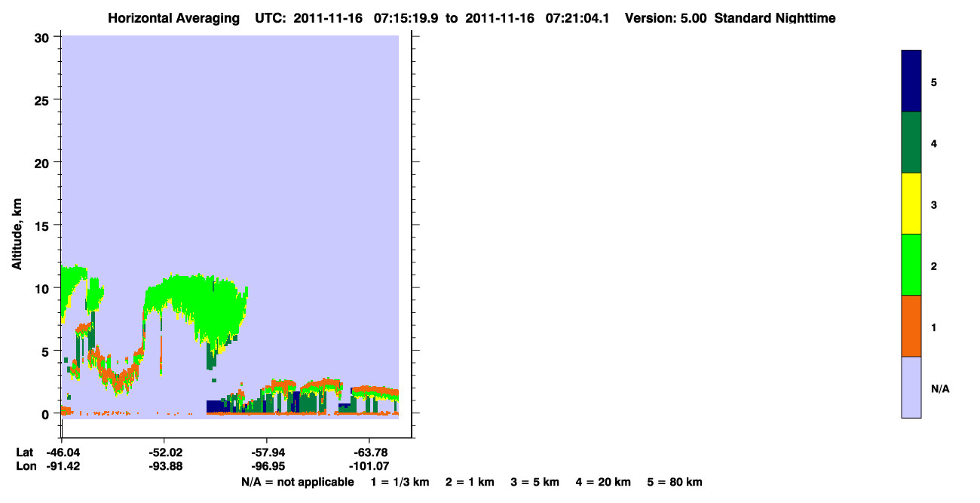
Task: Click '4 = 20 km' legend text
Action: [x=604, y=482]
